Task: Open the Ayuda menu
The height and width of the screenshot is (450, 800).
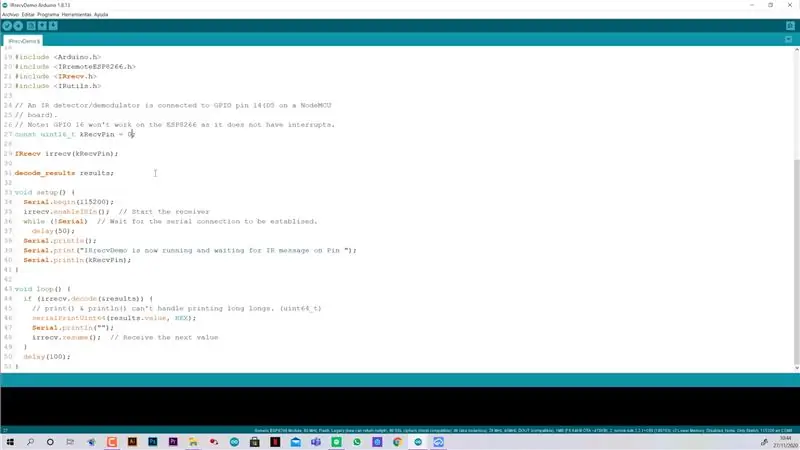Action: pyautogui.click(x=101, y=15)
